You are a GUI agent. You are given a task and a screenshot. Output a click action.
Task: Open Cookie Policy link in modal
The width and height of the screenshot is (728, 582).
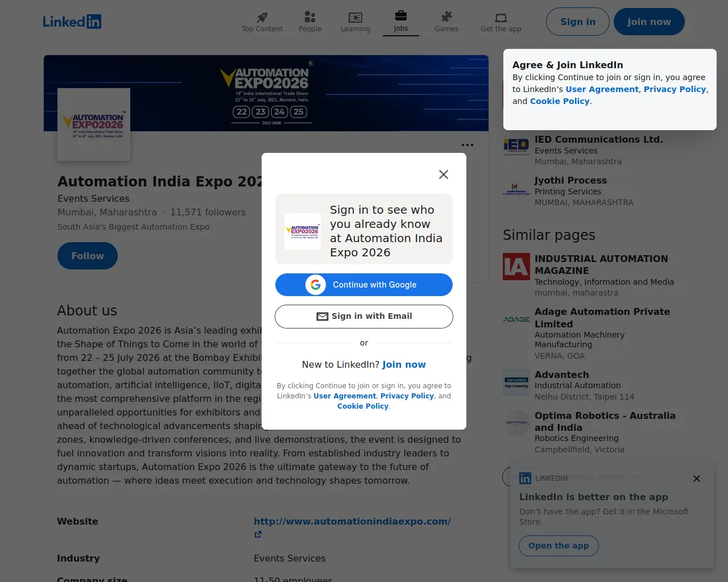(x=363, y=406)
